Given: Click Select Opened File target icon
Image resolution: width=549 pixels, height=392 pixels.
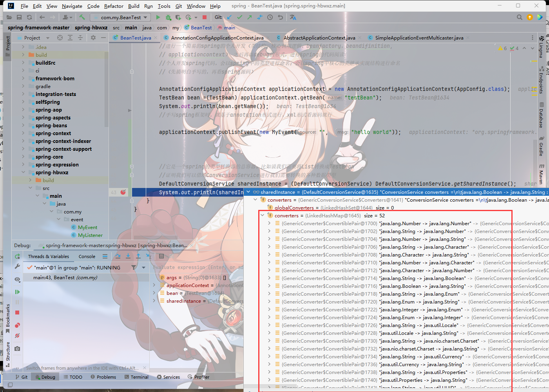Looking at the screenshot, I should pos(60,38).
